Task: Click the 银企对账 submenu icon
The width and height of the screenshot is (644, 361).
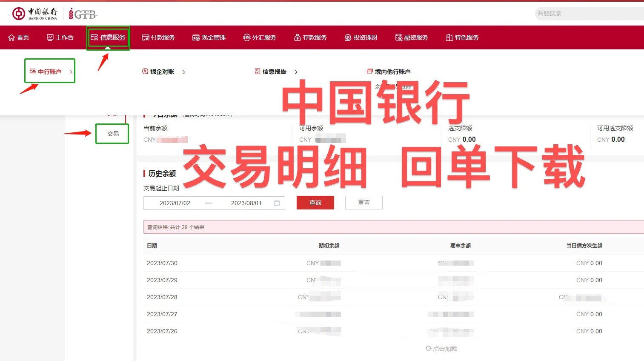Action: coord(145,72)
